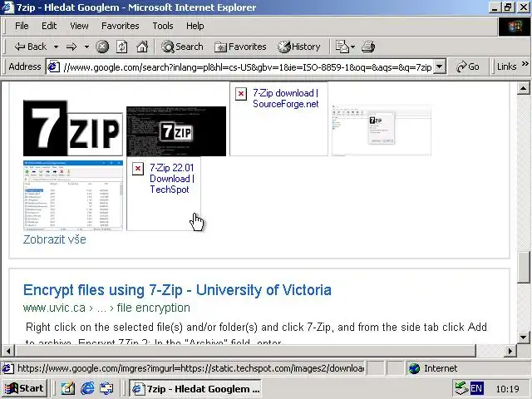
Task: Open the large 7ZIP logo thumbnail
Action: (73, 128)
